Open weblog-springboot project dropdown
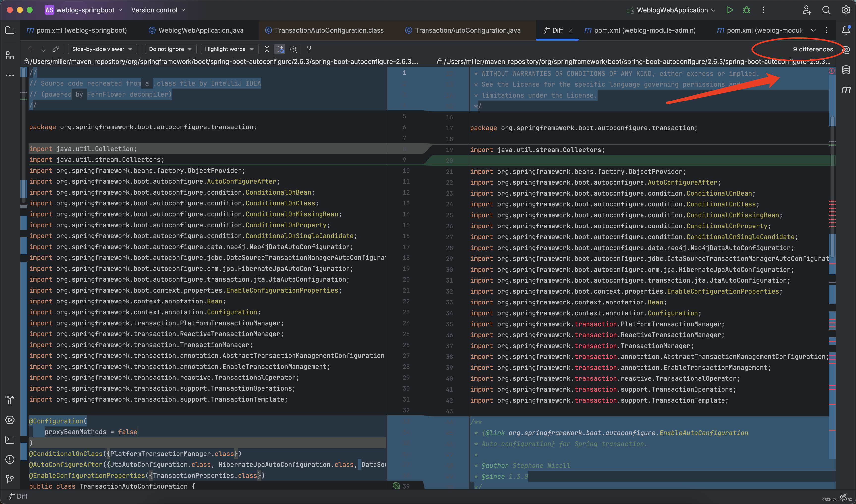The image size is (856, 504). [84, 10]
